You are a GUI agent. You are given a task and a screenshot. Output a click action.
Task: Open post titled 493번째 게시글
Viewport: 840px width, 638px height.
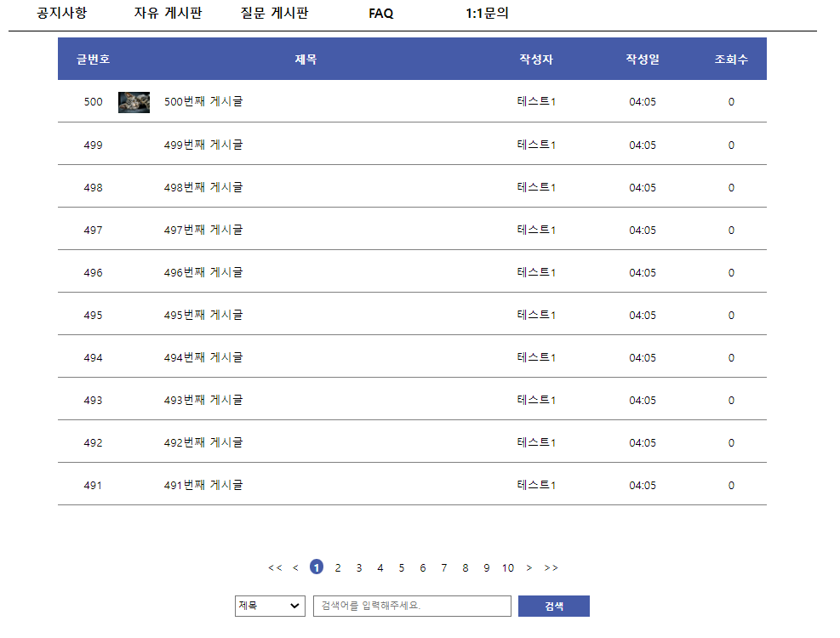[x=203, y=400]
